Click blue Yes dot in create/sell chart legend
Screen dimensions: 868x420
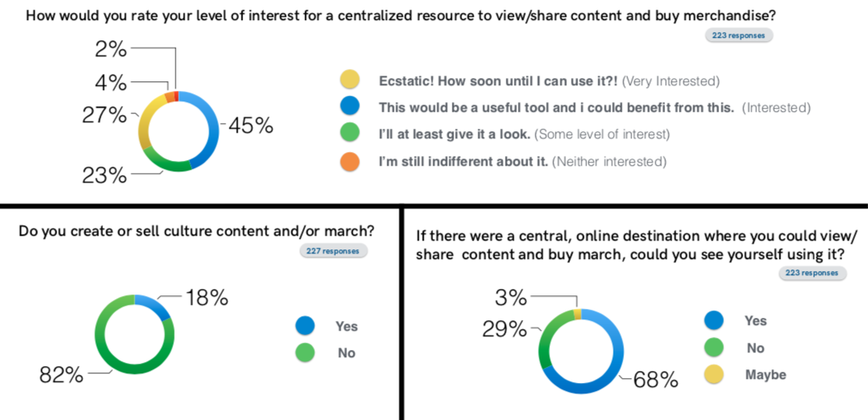click(x=305, y=325)
